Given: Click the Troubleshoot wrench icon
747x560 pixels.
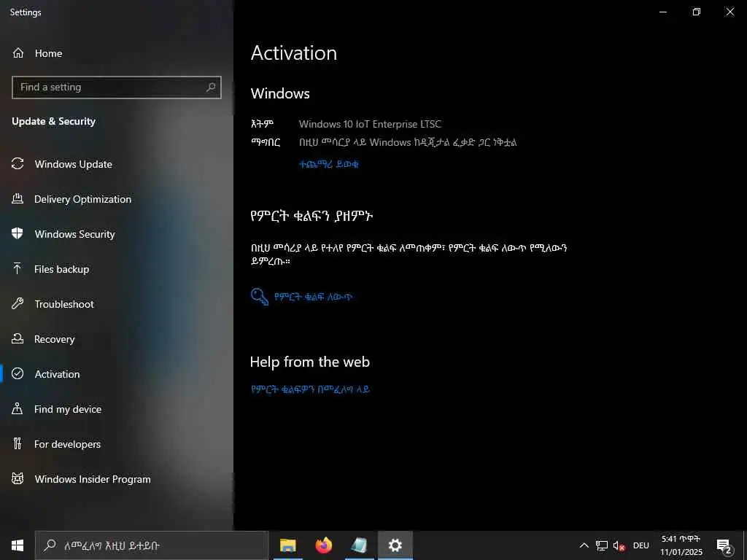Looking at the screenshot, I should tap(18, 303).
